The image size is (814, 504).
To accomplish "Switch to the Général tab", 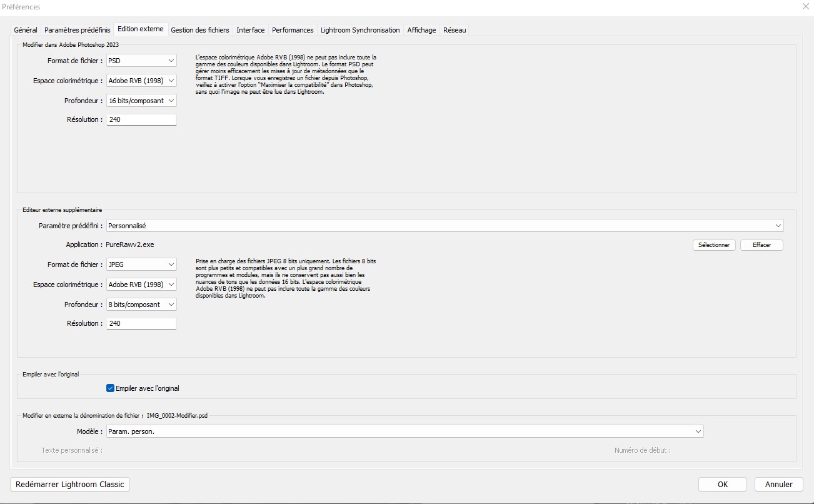I will tap(26, 30).
